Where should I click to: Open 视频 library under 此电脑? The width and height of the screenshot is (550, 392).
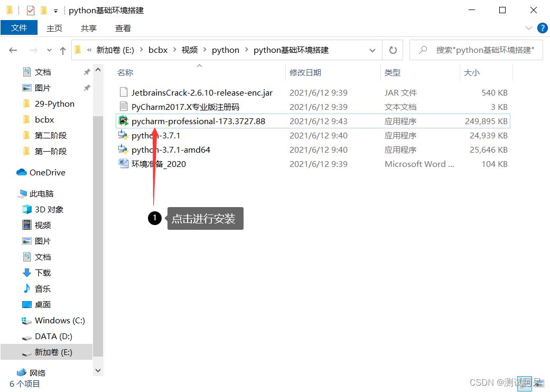click(x=36, y=225)
